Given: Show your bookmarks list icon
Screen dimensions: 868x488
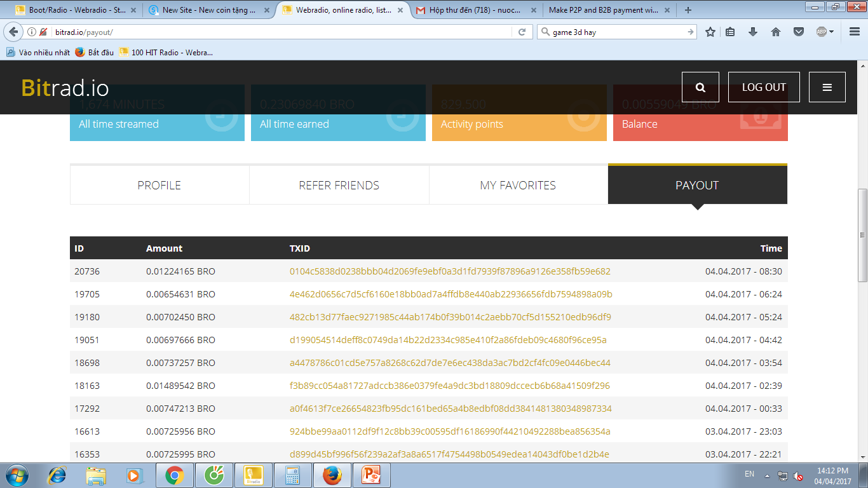Looking at the screenshot, I should coord(730,32).
